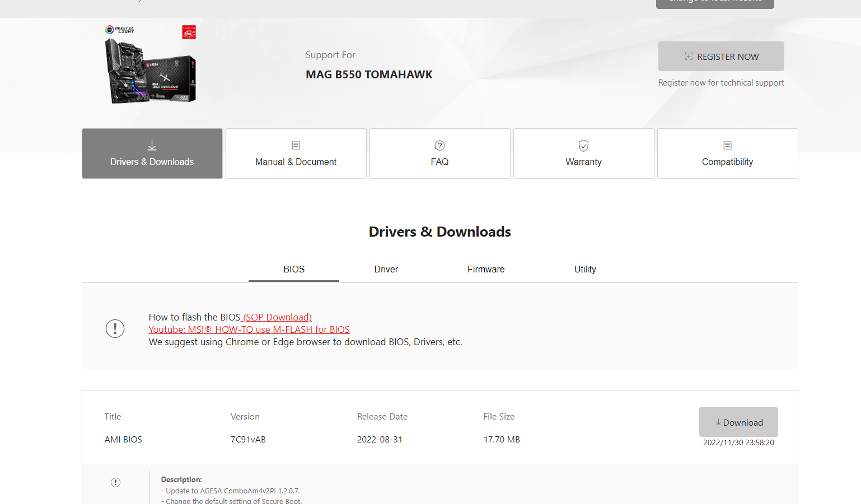
Task: Open the Youtube M-FLASH for BIOS link
Action: [249, 329]
